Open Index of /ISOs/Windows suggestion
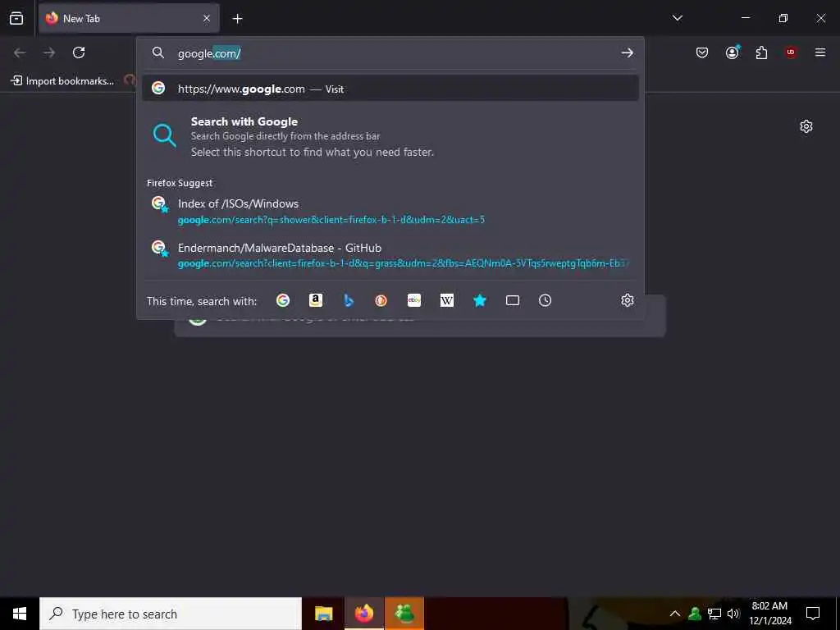 click(x=390, y=211)
